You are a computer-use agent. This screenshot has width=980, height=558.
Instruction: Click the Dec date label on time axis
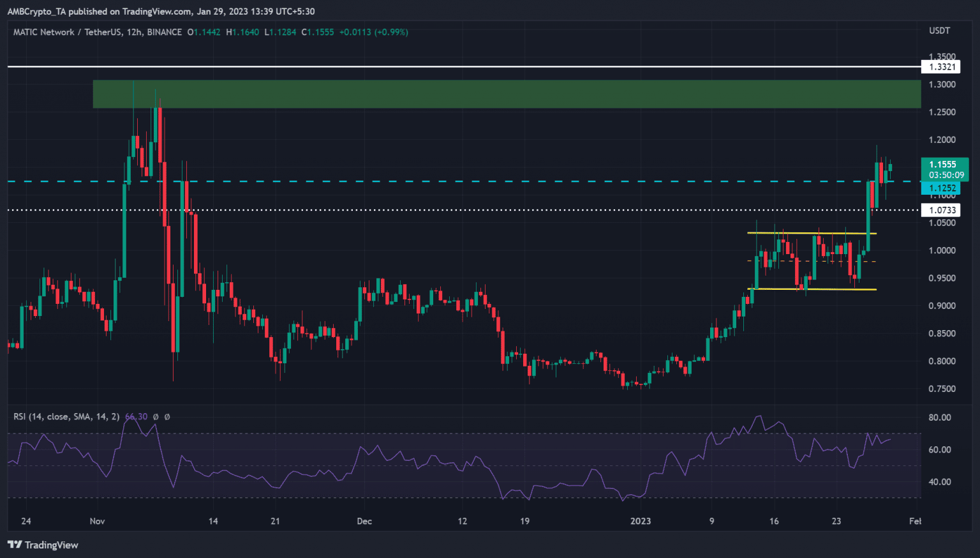click(x=364, y=521)
